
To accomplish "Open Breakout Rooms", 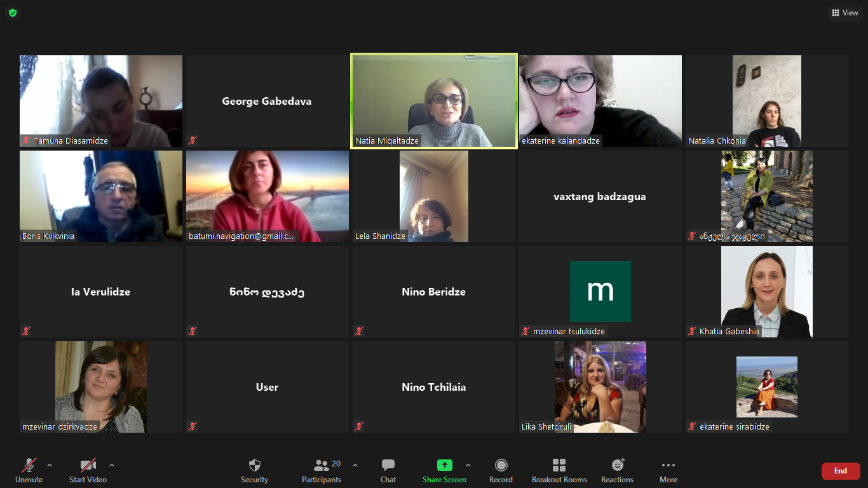I will [x=559, y=471].
